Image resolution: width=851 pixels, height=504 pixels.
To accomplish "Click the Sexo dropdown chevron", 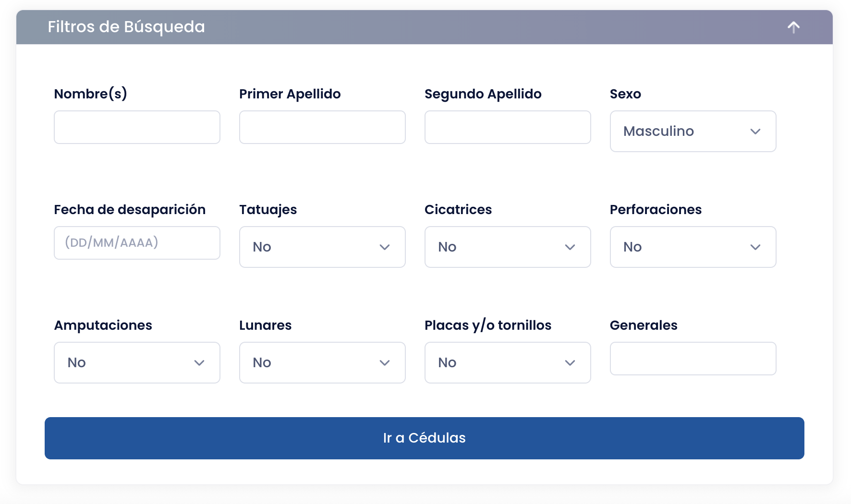I will click(x=755, y=132).
